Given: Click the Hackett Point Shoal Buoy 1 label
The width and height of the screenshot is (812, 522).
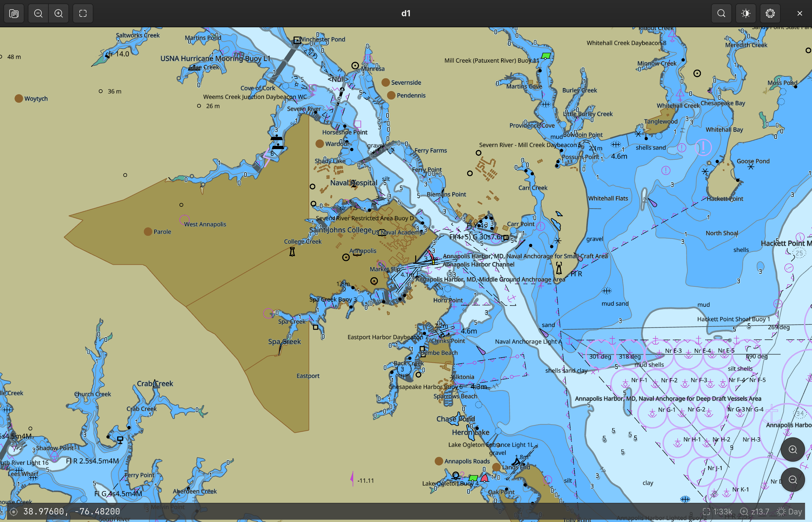Looking at the screenshot, I should click(734, 319).
